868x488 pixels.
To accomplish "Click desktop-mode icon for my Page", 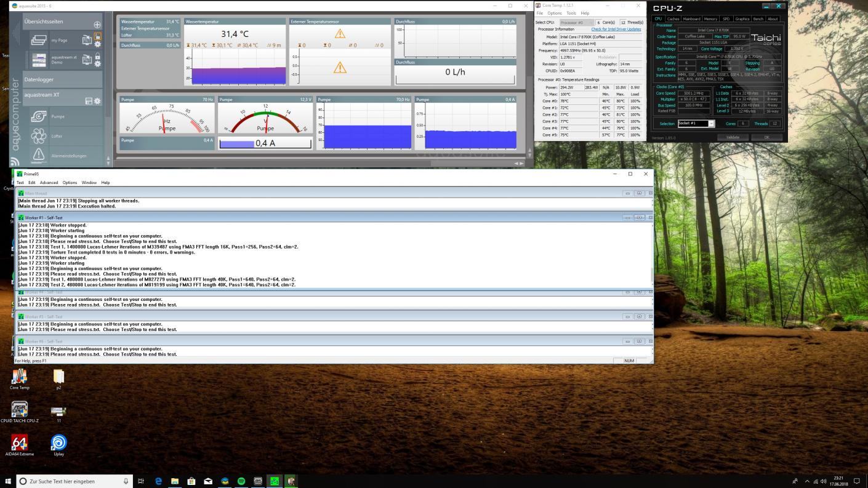I will (x=87, y=40).
